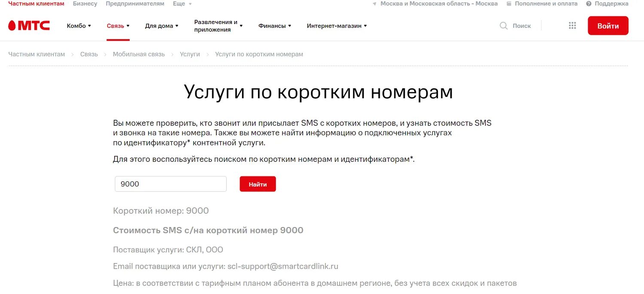Click Услуги по коротким номерам breadcrumb
The height and width of the screenshot is (294, 644).
click(x=259, y=54)
